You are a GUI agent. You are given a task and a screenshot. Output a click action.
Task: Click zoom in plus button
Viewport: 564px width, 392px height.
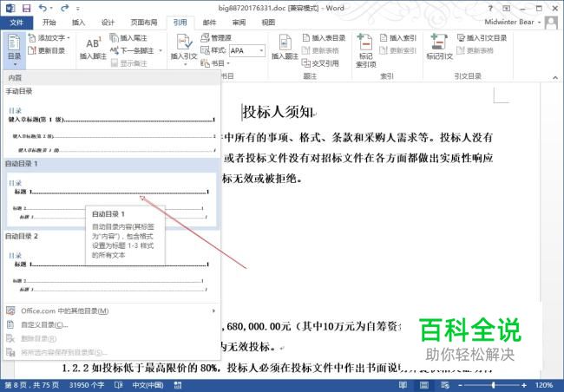click(x=524, y=385)
